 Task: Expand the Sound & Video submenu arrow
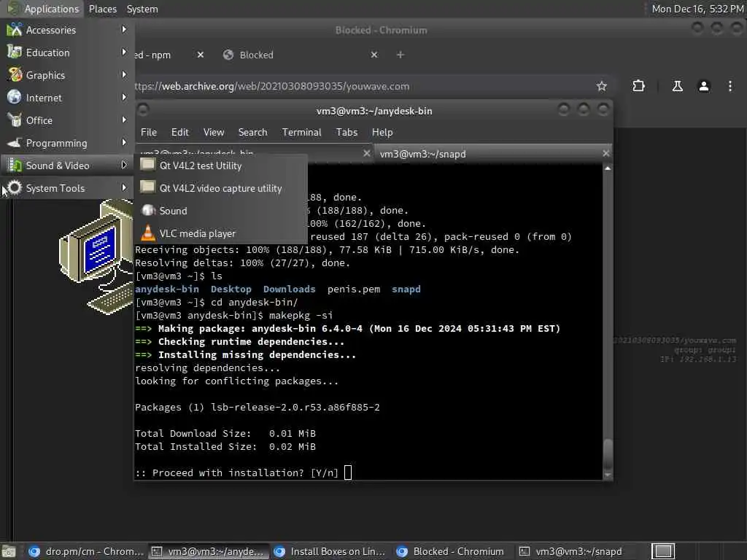124,166
